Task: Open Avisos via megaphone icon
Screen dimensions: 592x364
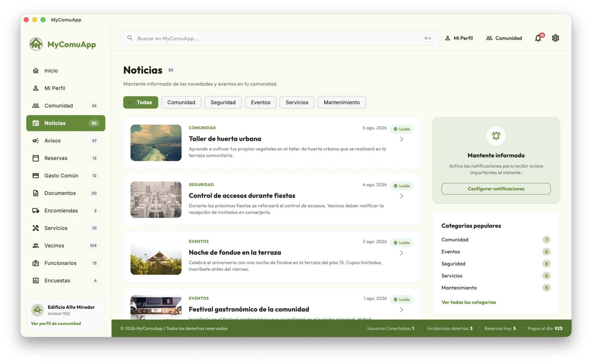Action: pyautogui.click(x=36, y=141)
